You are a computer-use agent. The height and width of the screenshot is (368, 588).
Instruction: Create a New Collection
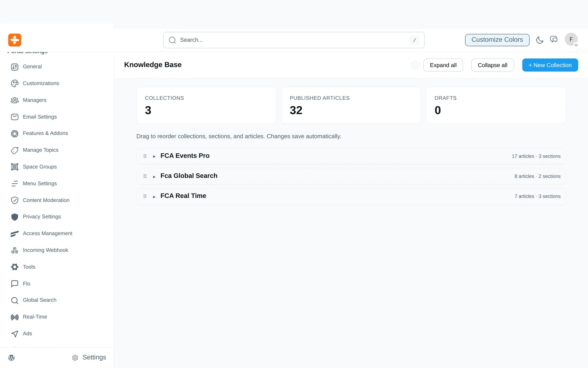(x=550, y=65)
